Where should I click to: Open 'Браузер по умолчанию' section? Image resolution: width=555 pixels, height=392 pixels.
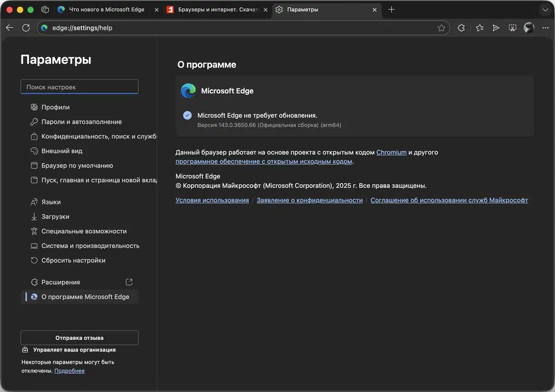click(79, 165)
